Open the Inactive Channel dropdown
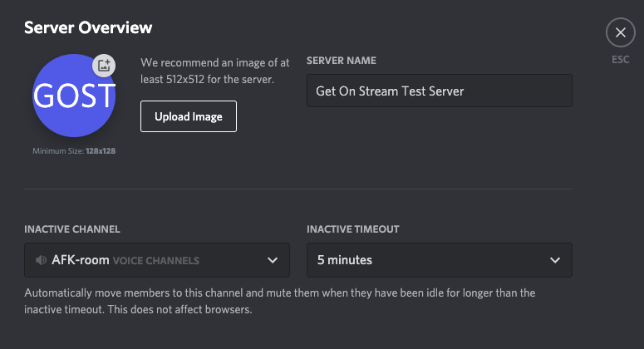Image resolution: width=644 pixels, height=349 pixels. click(157, 260)
